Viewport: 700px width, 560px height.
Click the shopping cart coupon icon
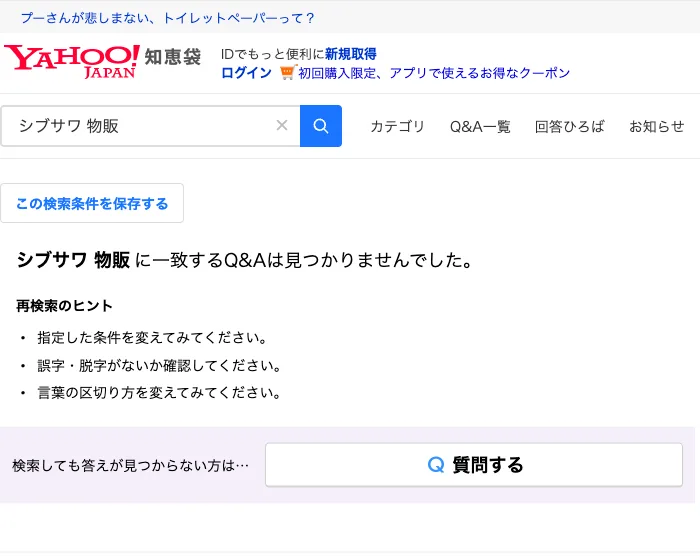pyautogui.click(x=288, y=72)
